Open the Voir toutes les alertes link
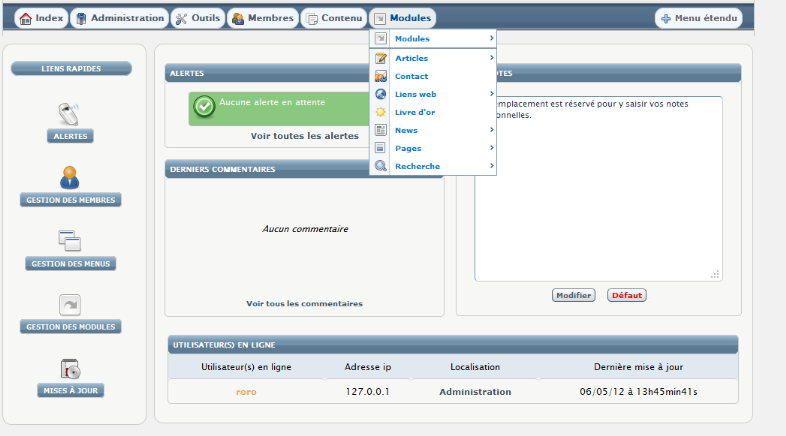Viewport: 786px width, 436px height. pos(304,136)
